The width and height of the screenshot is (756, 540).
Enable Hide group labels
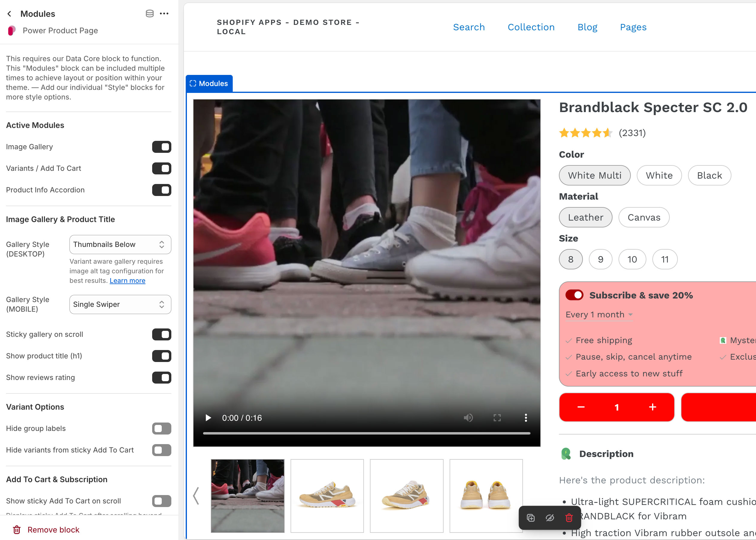pos(161,428)
